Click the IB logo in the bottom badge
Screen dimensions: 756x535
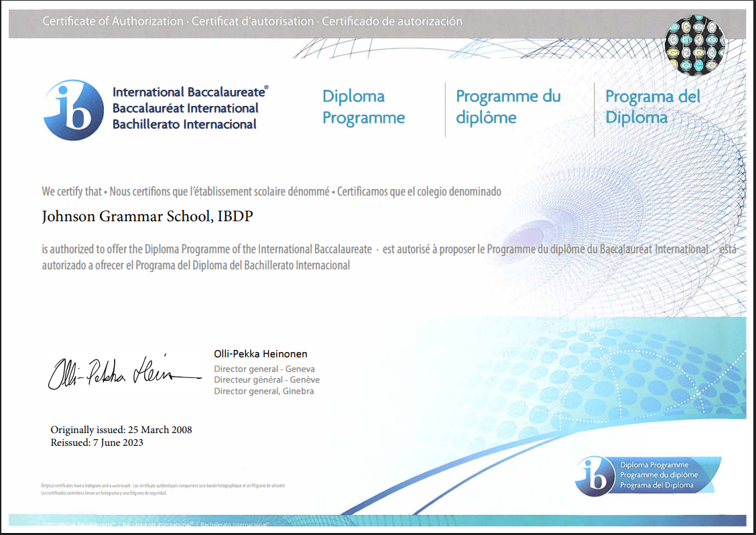pyautogui.click(x=595, y=476)
